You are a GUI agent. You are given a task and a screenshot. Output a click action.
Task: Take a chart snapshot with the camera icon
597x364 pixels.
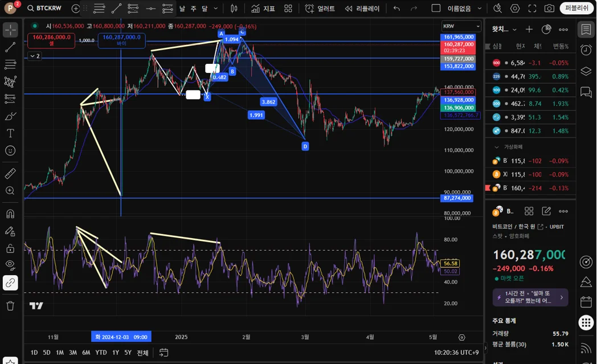coord(549,9)
